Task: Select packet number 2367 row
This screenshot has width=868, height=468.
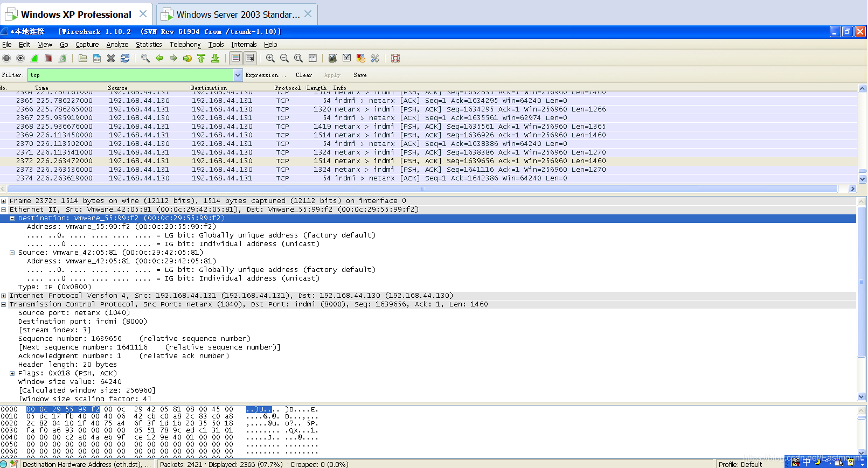Action: tap(428, 118)
